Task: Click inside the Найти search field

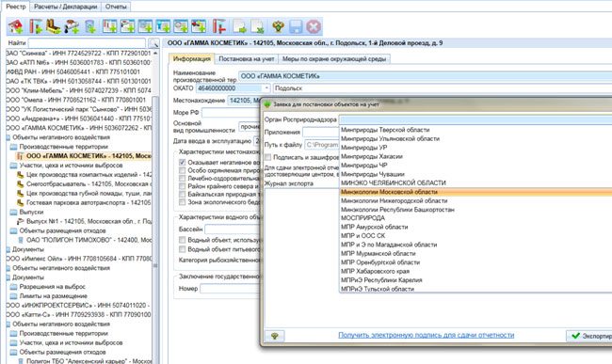Action: 87,43
